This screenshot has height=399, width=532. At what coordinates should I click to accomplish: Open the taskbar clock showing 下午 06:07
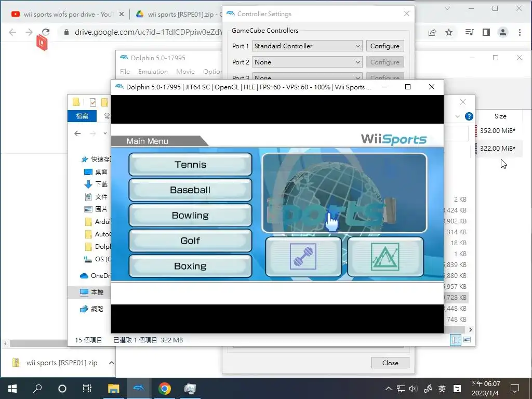pyautogui.click(x=485, y=389)
